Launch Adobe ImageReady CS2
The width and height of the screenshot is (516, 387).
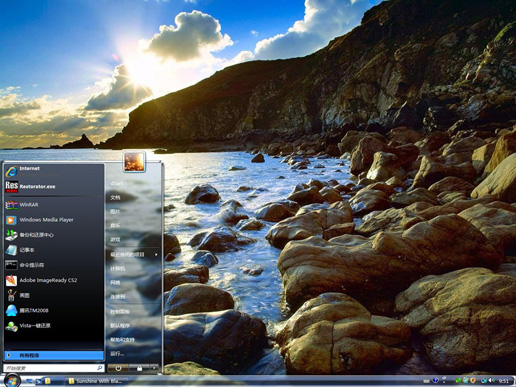tap(53, 280)
